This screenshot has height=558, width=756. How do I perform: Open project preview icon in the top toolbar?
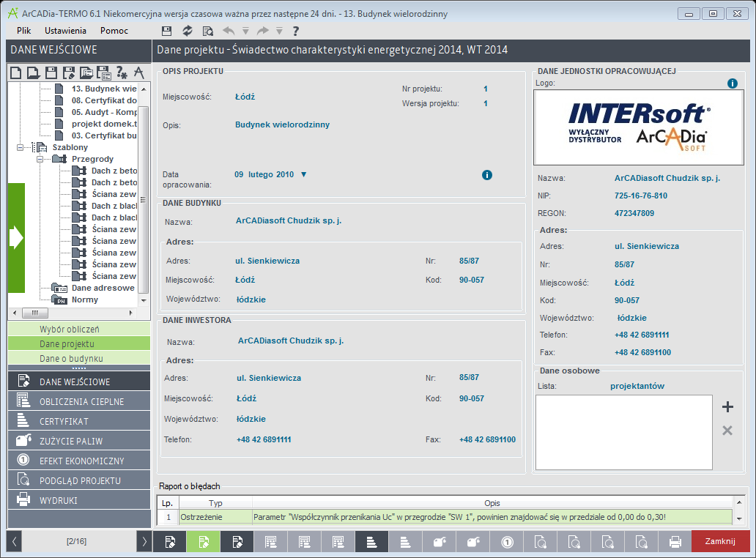(x=208, y=31)
